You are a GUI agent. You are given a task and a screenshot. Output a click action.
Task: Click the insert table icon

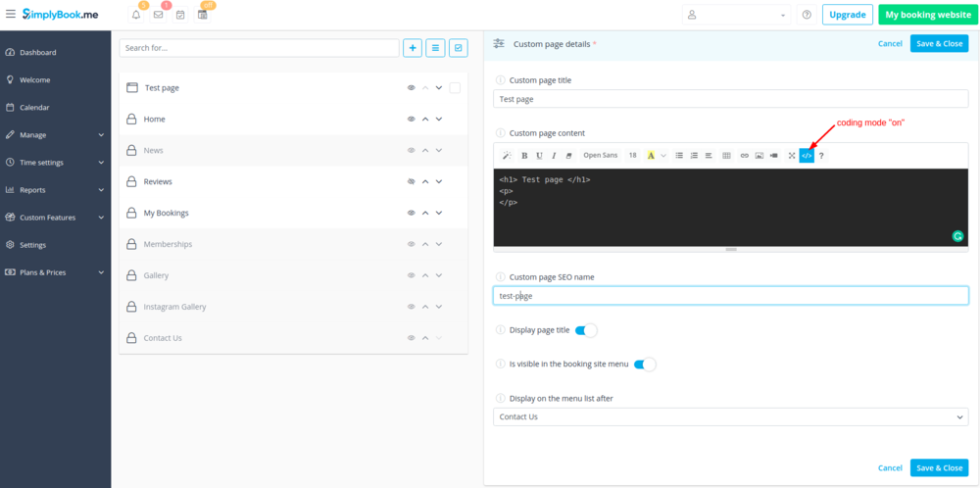726,155
